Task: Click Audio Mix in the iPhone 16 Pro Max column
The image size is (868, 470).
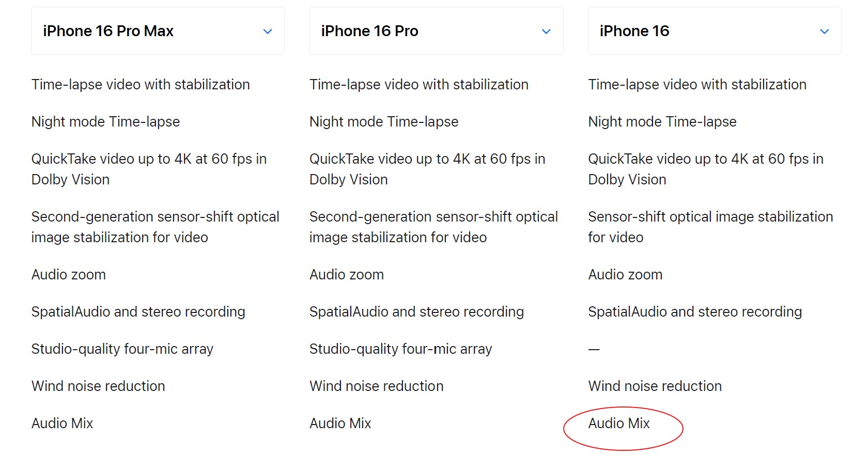Action: (x=63, y=424)
